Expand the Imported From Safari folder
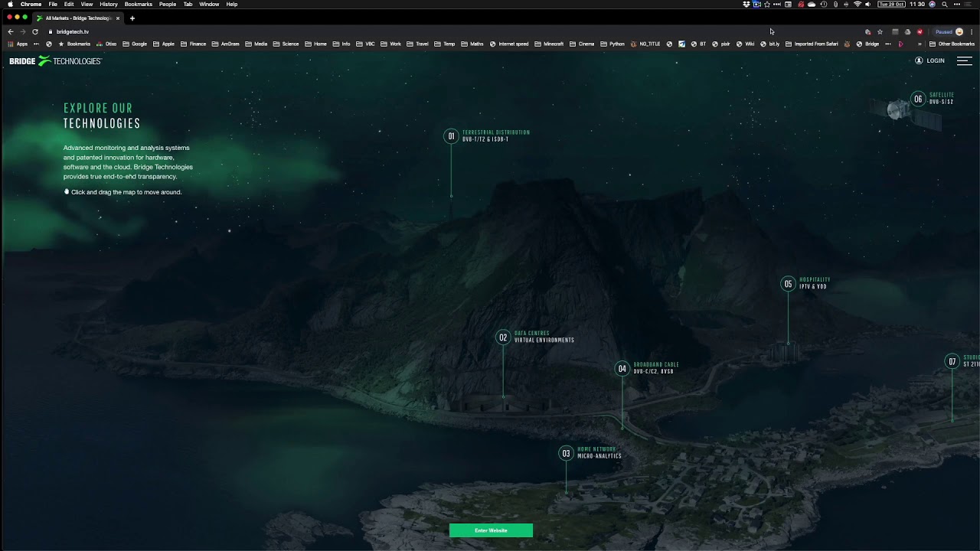 tap(812, 44)
